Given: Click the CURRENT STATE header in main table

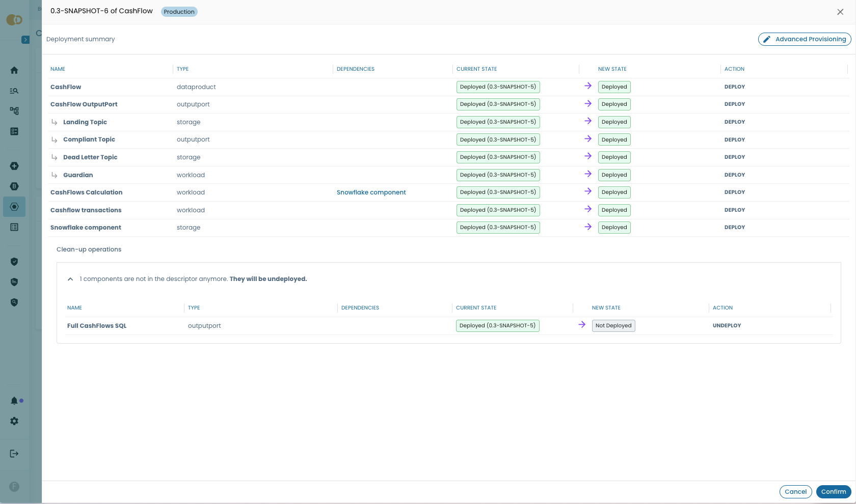Looking at the screenshot, I should (x=476, y=69).
